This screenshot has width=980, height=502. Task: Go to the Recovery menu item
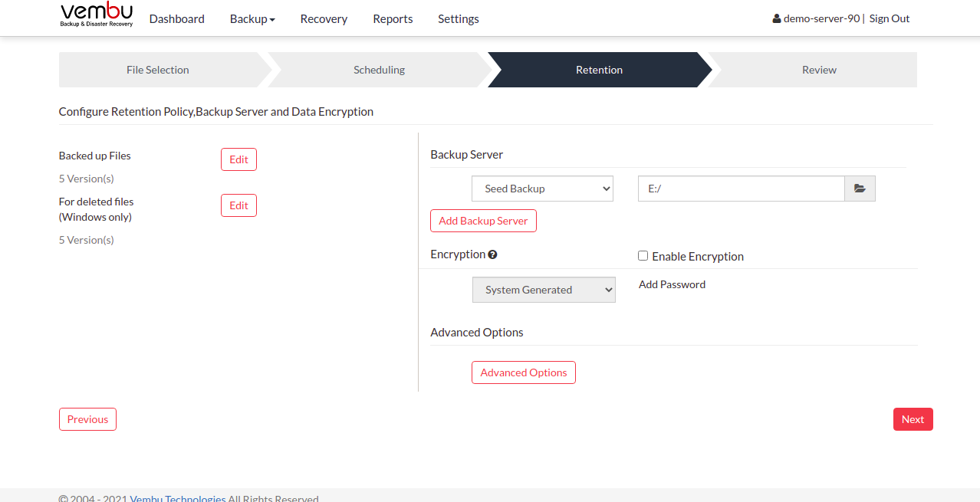click(324, 19)
